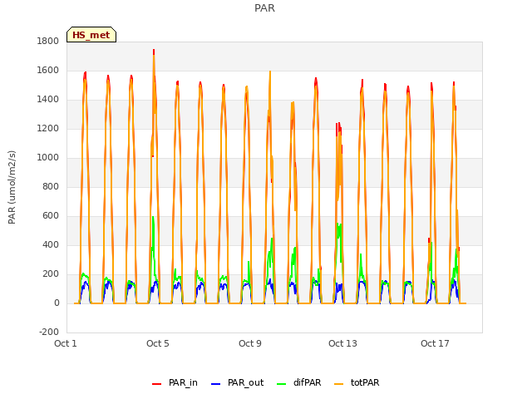Click the Oct 13 x-axis label
532x399 pixels.
(342, 343)
